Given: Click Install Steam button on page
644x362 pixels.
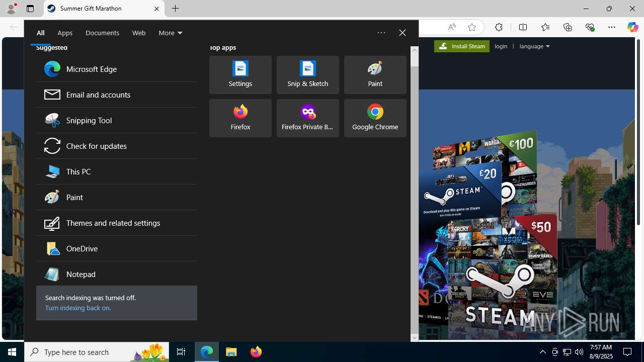Looking at the screenshot, I should click(462, 46).
